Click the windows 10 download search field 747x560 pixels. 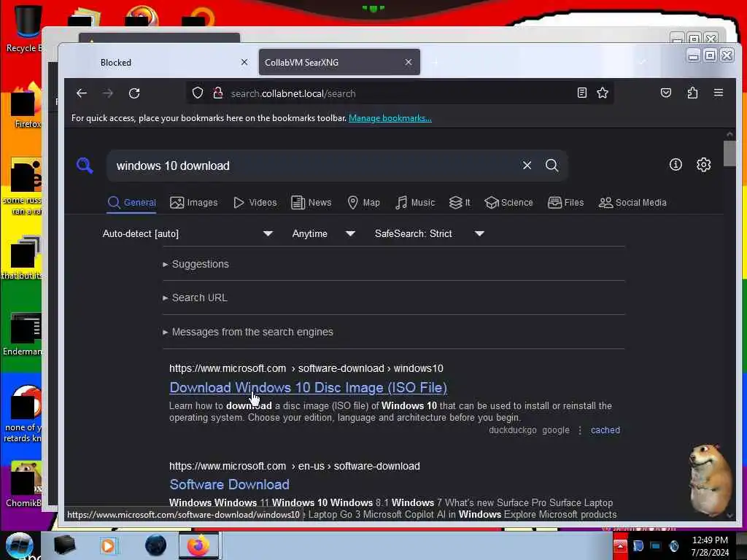[x=314, y=166]
